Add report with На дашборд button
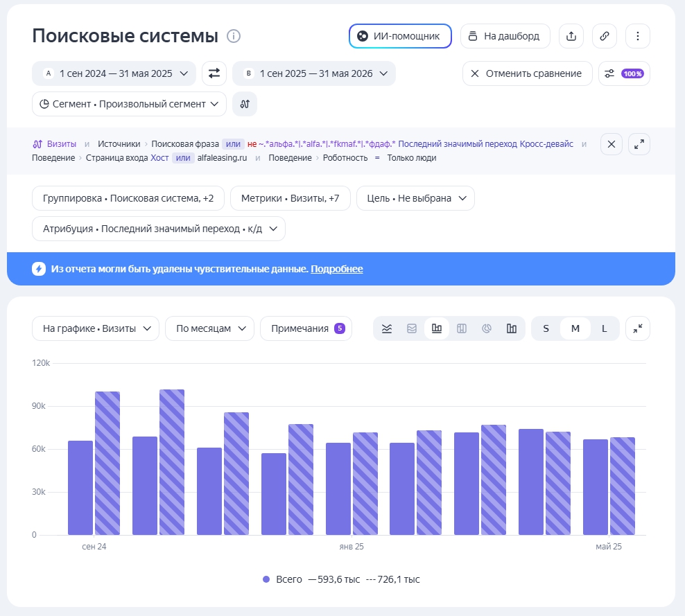The width and height of the screenshot is (685, 616). 505,36
